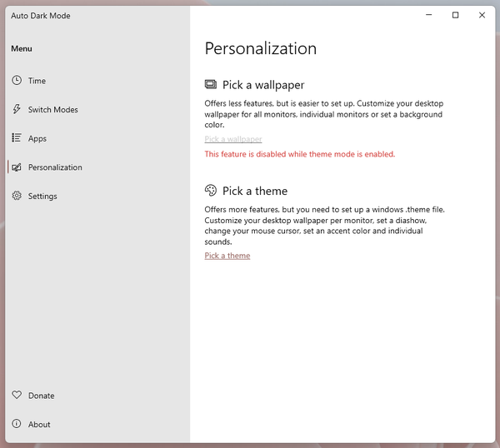
Task: Open the Donate page label
Action: coord(41,396)
